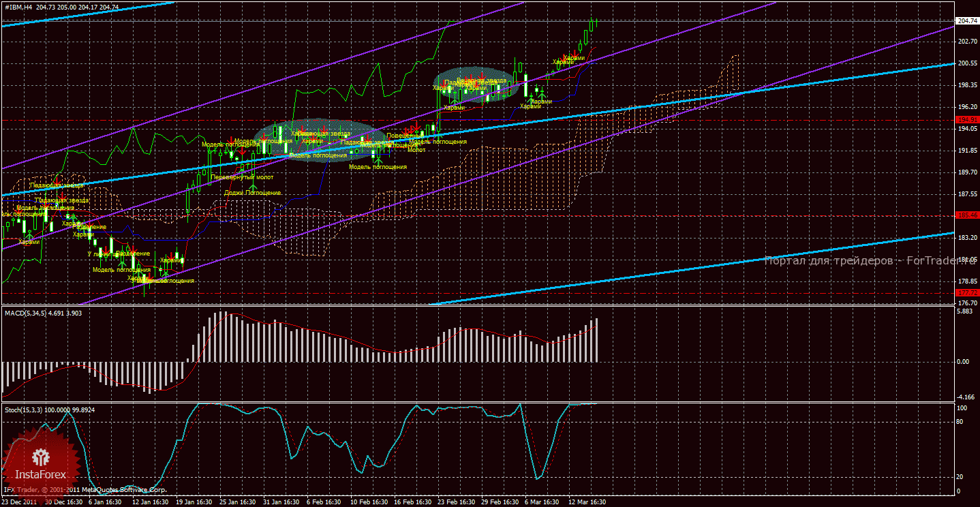Select the current price label 204.74 on the price axis

pyautogui.click(x=967, y=21)
